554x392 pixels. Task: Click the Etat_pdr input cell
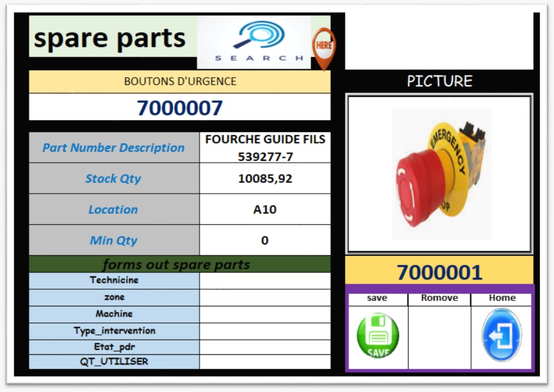coord(265,348)
